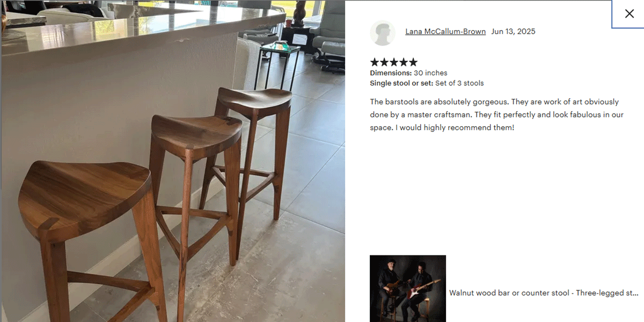Open the guitar players product thumbnail

408,288
